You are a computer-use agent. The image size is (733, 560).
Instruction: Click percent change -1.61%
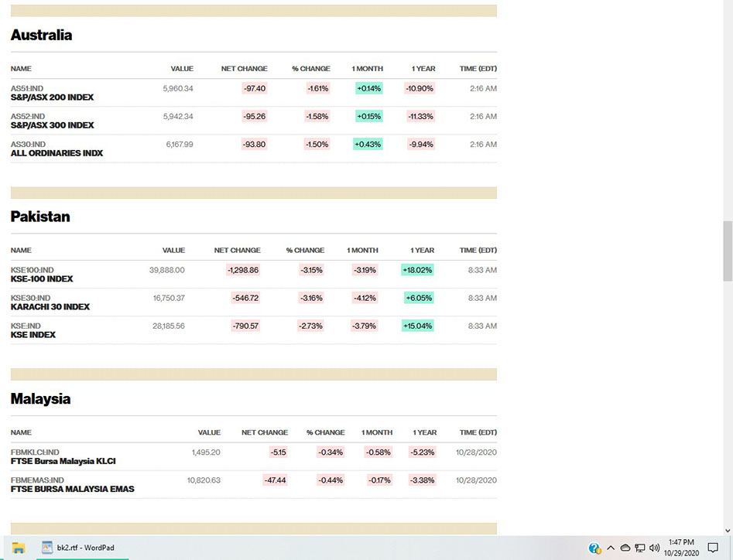click(318, 88)
